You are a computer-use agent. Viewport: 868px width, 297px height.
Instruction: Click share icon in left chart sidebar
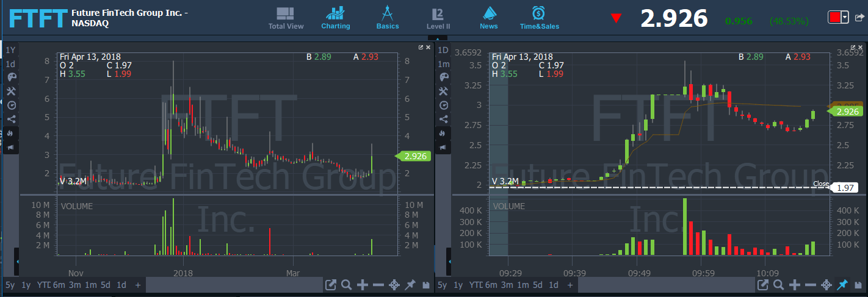(11, 119)
